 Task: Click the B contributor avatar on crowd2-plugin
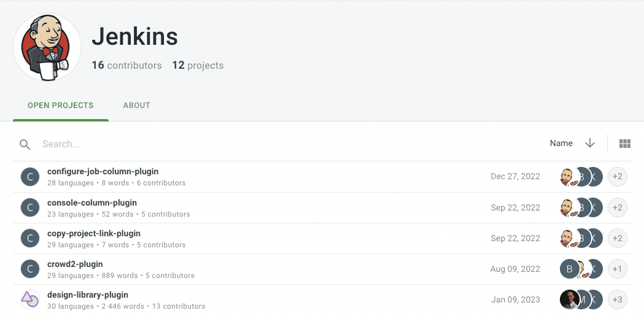[569, 269]
